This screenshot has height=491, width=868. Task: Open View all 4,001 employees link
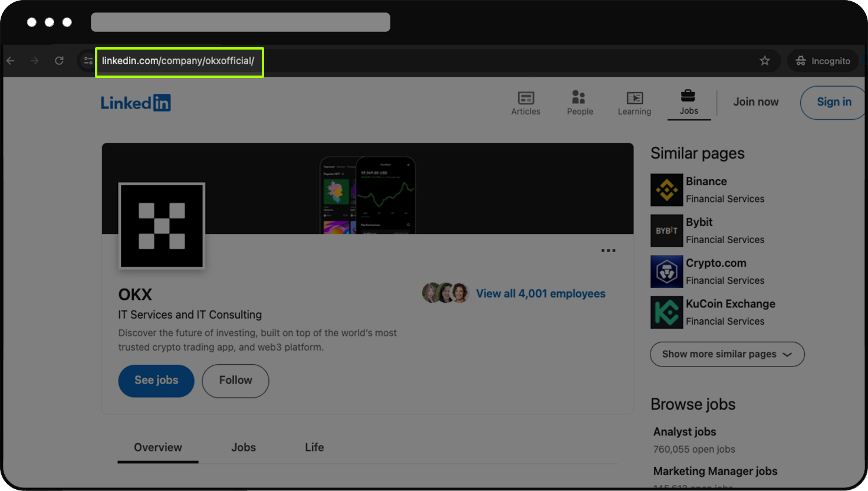540,294
